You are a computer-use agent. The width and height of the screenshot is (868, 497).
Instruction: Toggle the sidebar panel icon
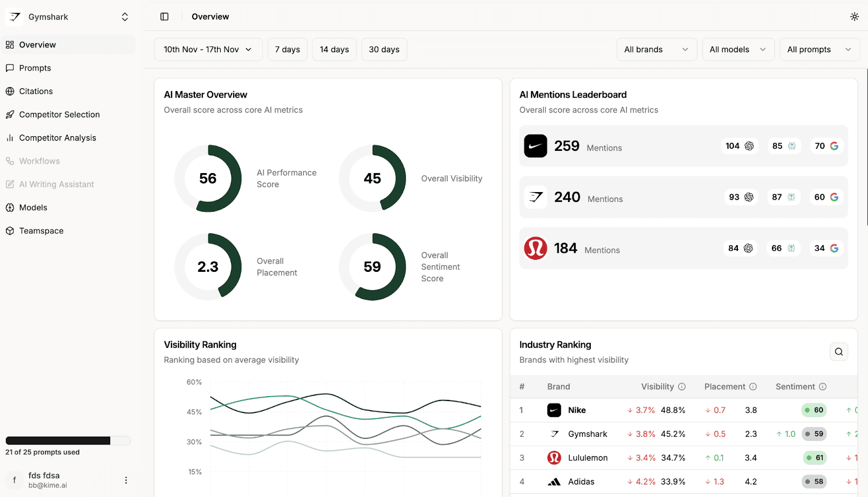(x=164, y=17)
